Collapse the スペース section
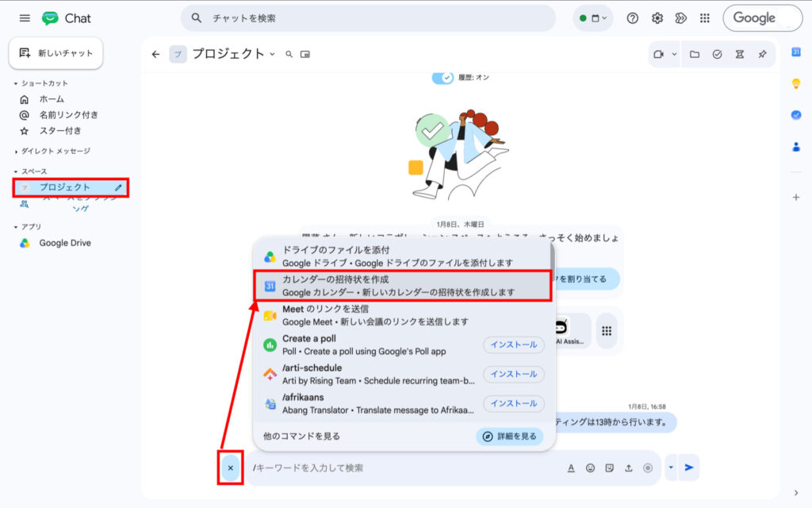The image size is (812, 508). point(16,171)
